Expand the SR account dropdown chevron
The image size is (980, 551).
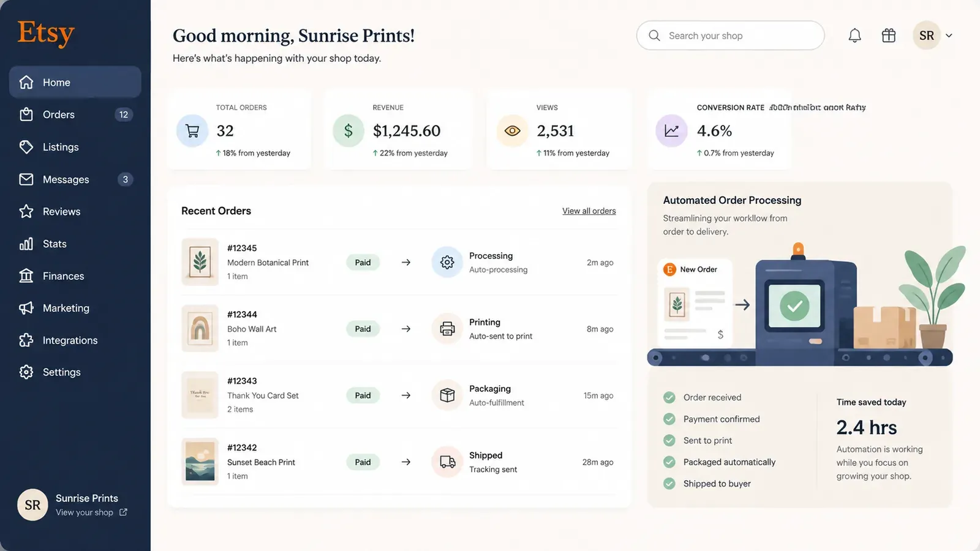tap(949, 36)
